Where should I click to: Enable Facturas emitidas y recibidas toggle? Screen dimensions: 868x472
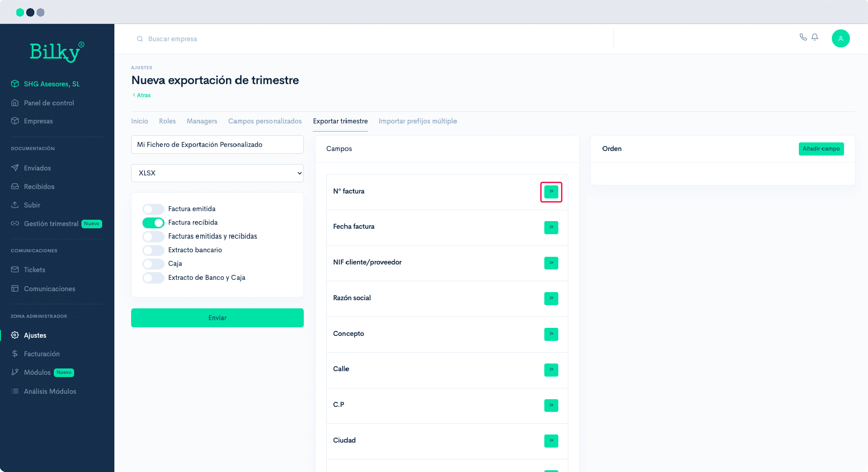(x=153, y=236)
